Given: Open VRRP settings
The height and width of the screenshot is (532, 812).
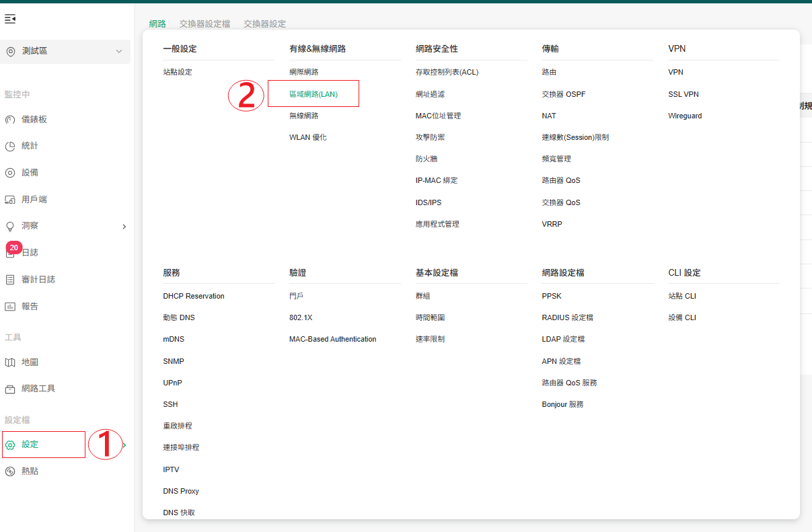Looking at the screenshot, I should (x=552, y=224).
